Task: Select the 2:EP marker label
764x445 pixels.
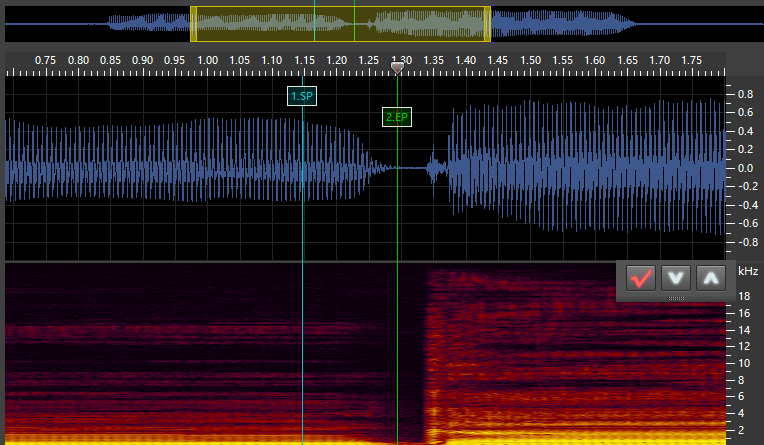Action: (397, 117)
